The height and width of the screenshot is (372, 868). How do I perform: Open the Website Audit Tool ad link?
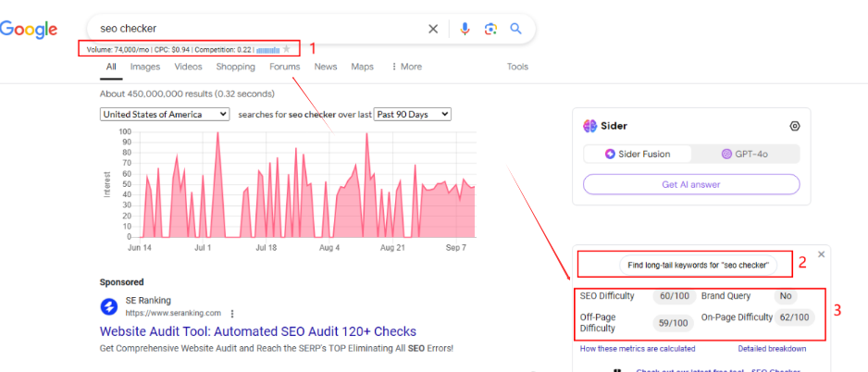[x=257, y=331]
